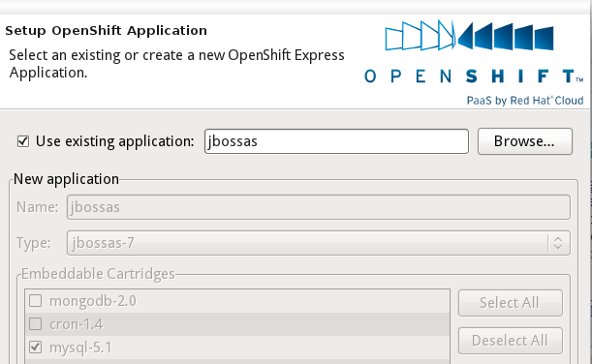Uncheck the Use existing application checkbox

click(x=23, y=141)
